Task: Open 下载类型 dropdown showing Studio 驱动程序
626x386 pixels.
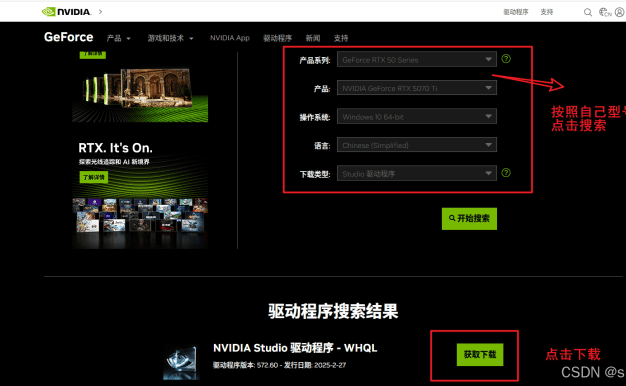Action: click(417, 173)
